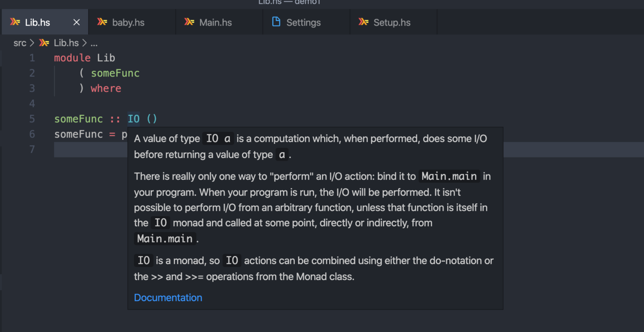The image size is (644, 332).
Task: Click the Haskell icon on Lib.hs tab
Action: pyautogui.click(x=15, y=22)
